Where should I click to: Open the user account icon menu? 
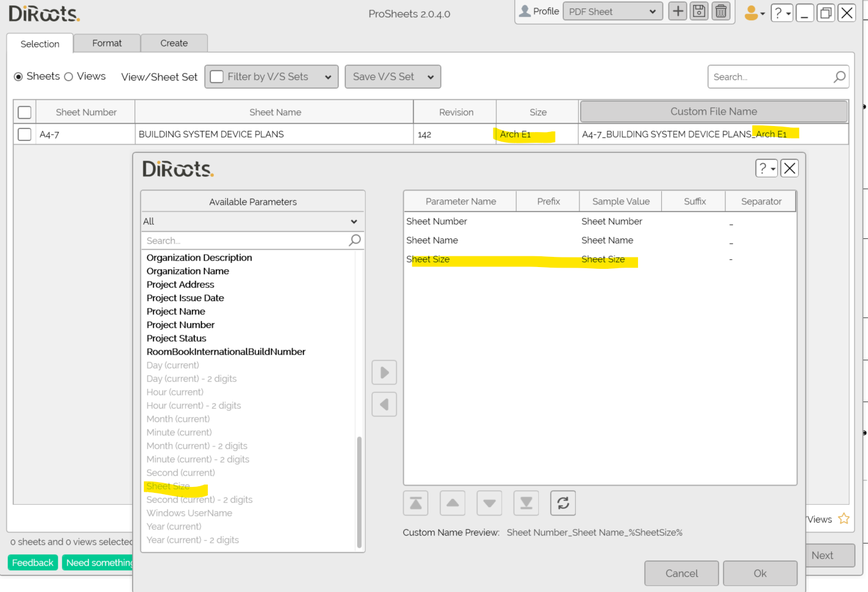click(754, 13)
